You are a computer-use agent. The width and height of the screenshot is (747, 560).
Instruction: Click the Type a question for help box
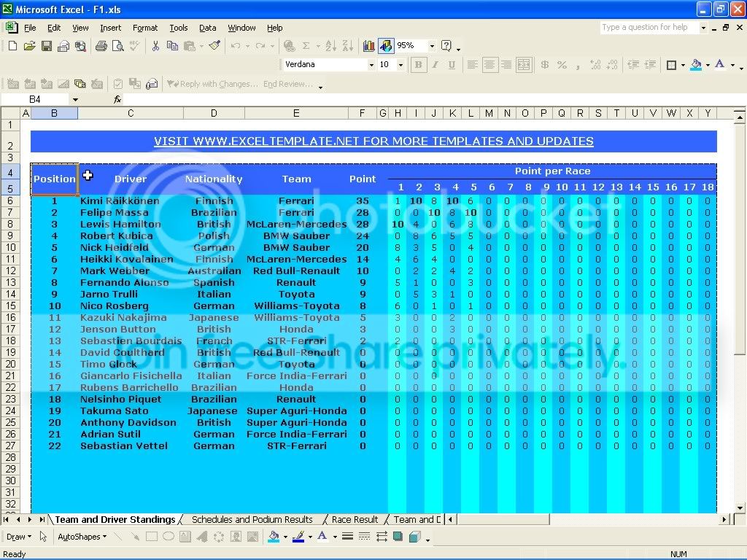coord(649,28)
